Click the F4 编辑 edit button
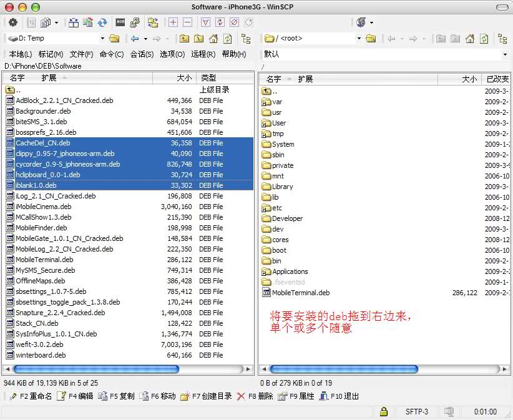The image size is (513, 420). [76, 396]
